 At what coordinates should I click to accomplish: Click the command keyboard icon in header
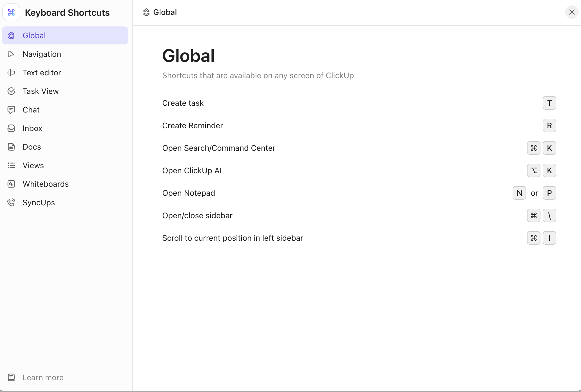[11, 12]
